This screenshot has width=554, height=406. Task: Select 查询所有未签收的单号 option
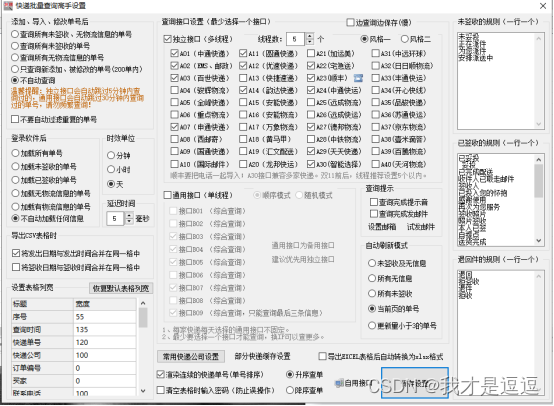click(15, 46)
